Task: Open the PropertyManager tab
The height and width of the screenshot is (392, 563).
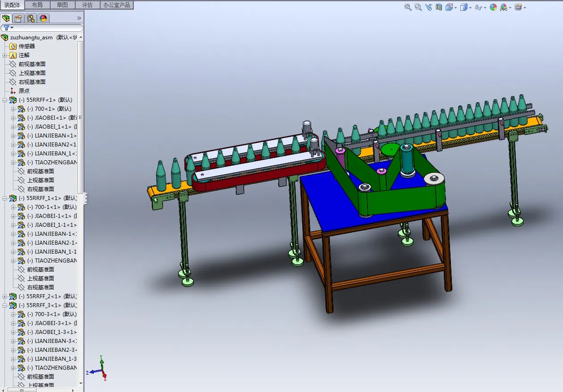Action: (x=18, y=18)
